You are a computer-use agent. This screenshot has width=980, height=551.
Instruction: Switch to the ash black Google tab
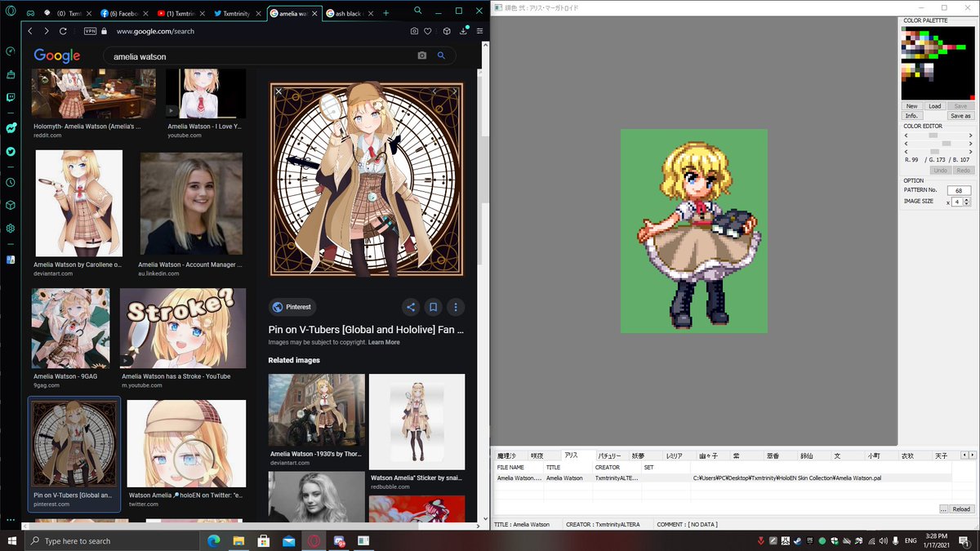tap(349, 14)
